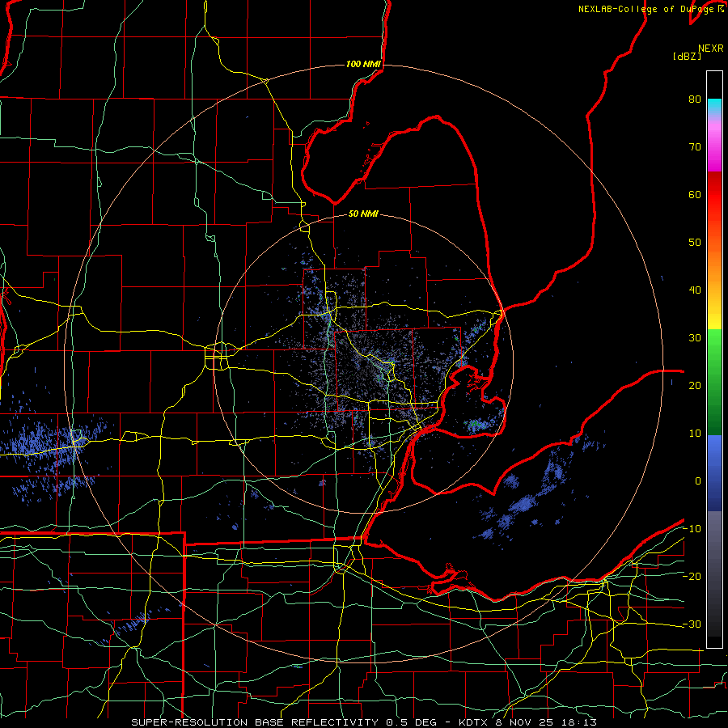The image size is (728, 728).
Task: Click the '50 NMI' range ring label
Action: pyautogui.click(x=363, y=214)
